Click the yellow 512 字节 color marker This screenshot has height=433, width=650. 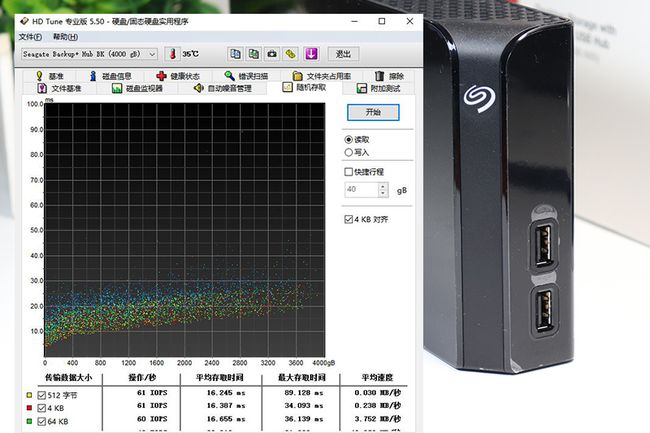point(29,395)
